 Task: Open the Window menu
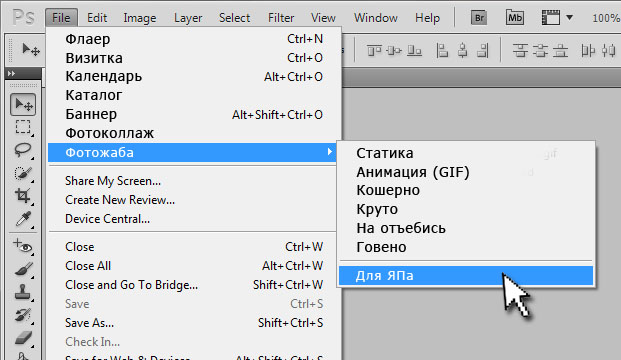(376, 18)
